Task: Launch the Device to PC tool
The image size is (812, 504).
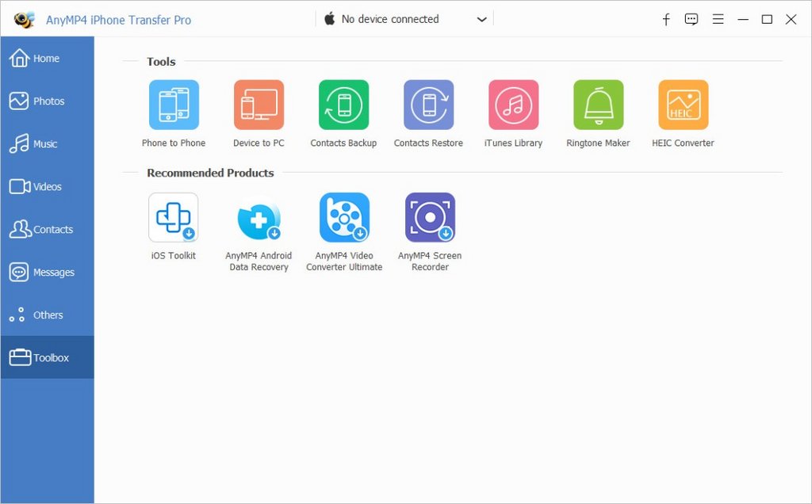Action: click(x=259, y=105)
